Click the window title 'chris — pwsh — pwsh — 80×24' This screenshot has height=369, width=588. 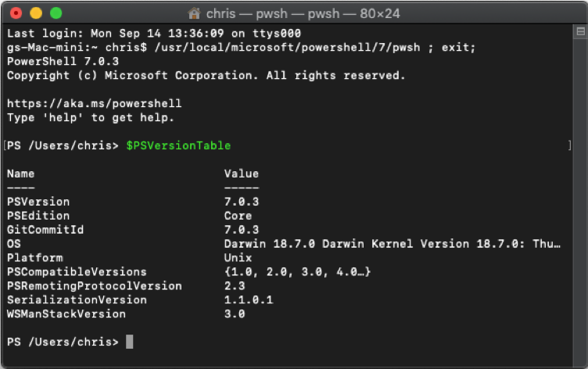pos(303,14)
